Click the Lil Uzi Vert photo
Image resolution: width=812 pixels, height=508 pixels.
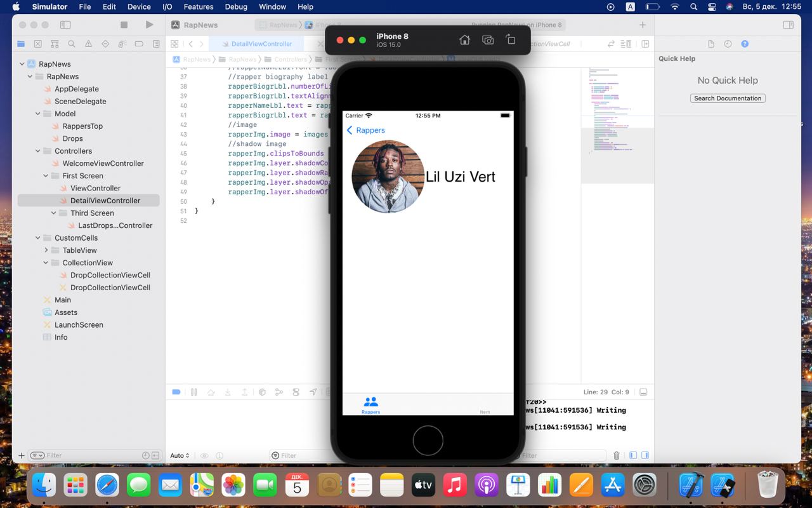[388, 177]
